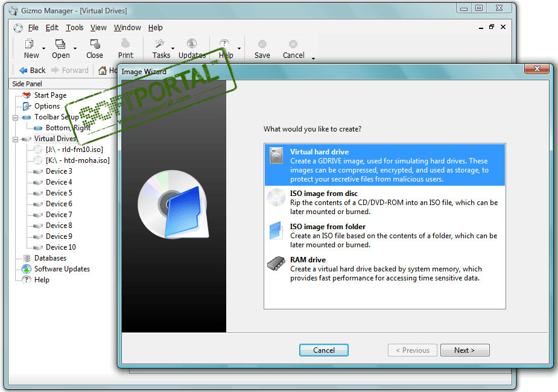Click the Forward navigation arrow
The image size is (558, 392).
pos(55,70)
